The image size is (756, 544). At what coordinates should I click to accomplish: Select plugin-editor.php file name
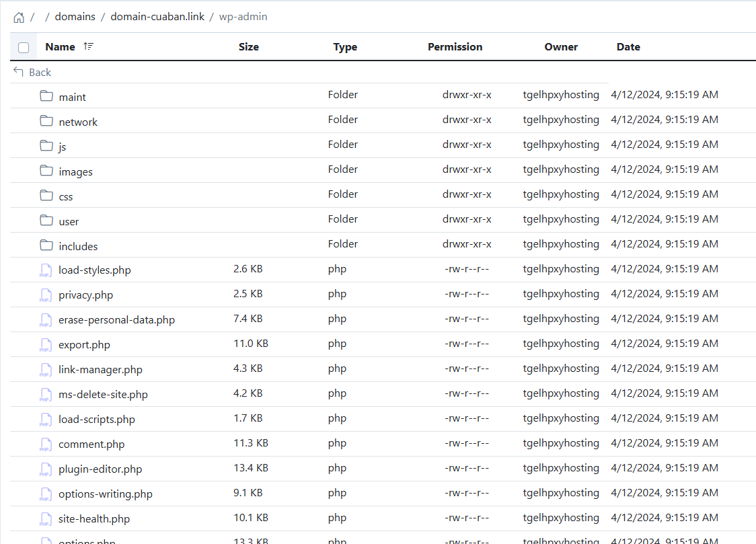[x=100, y=469]
